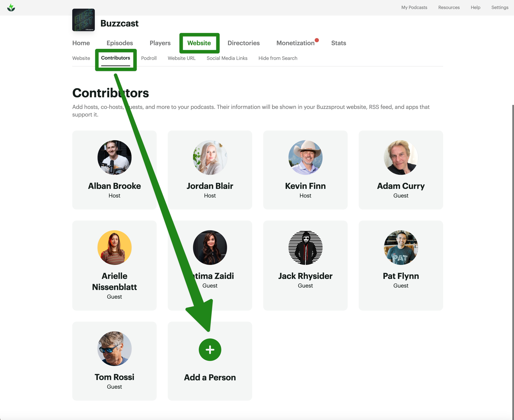Click the Buzzcast podcast artwork
The width and height of the screenshot is (514, 420).
pyautogui.click(x=83, y=20)
